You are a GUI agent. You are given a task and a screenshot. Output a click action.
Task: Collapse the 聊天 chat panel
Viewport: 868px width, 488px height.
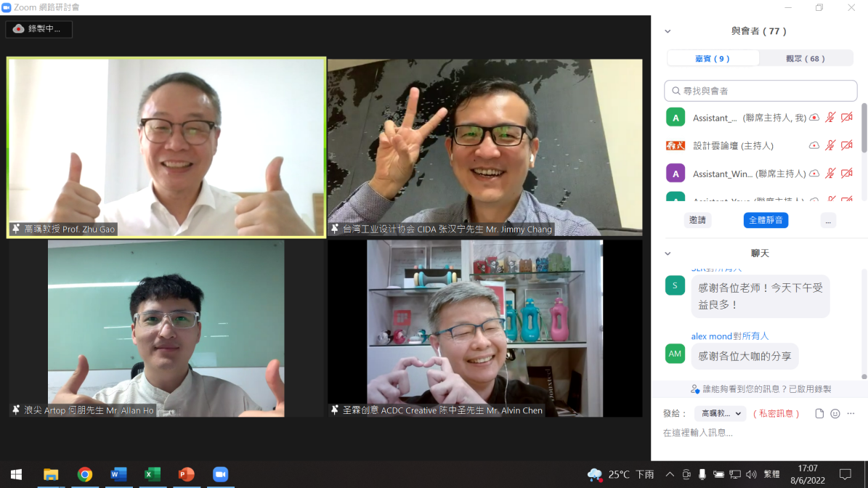click(668, 253)
